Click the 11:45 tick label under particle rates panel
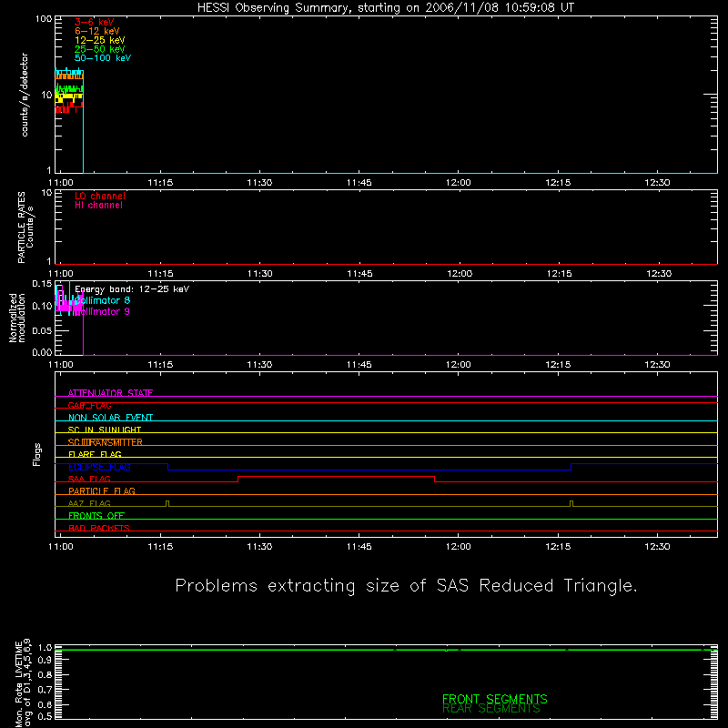This screenshot has height=728, width=728. tap(359, 274)
